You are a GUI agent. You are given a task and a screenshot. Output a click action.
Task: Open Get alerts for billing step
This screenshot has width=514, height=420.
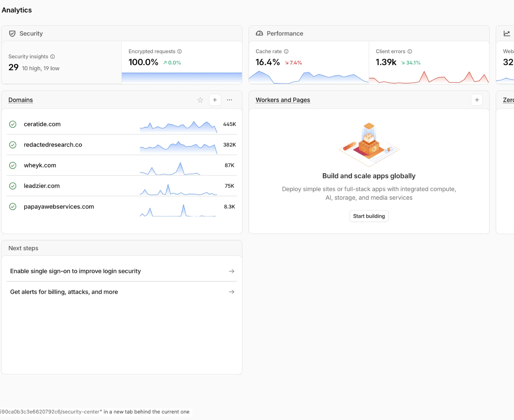[122, 292]
